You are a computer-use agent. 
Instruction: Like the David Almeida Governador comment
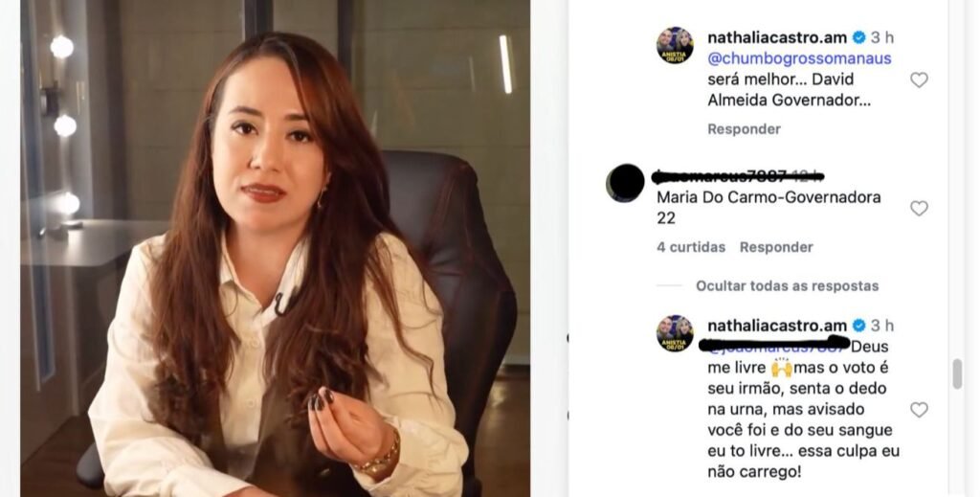(x=919, y=80)
